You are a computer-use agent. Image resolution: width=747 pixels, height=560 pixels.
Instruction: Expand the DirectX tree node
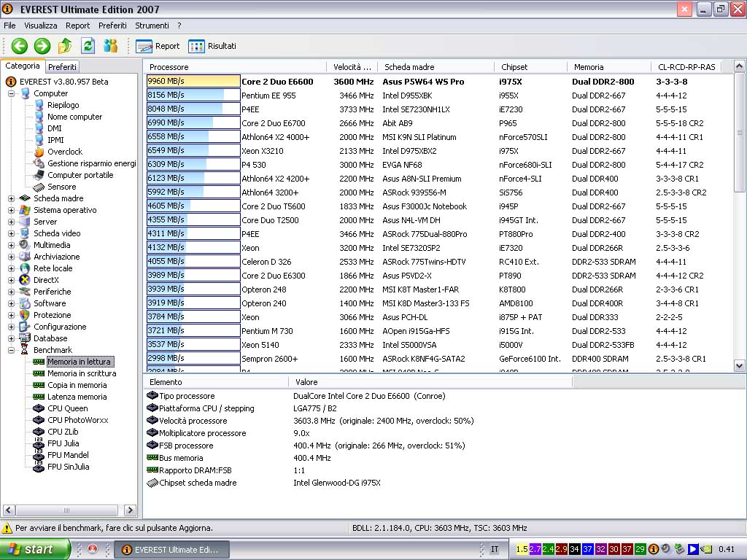tap(11, 280)
